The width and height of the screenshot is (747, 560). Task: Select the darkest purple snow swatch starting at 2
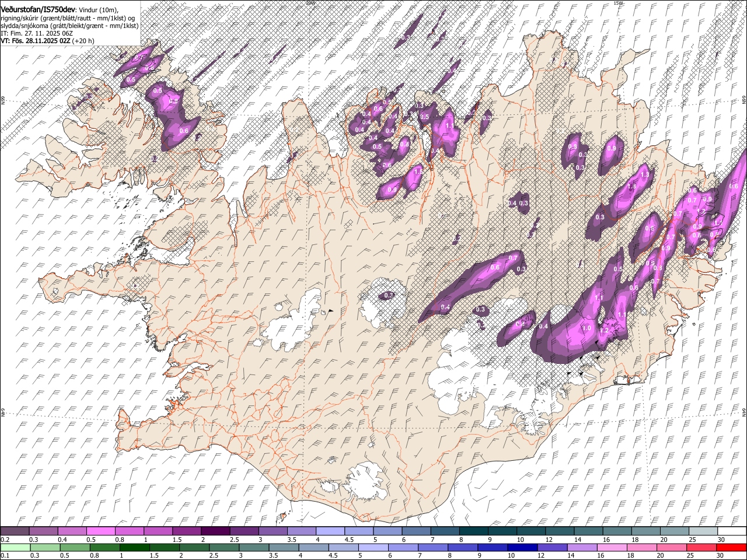[x=215, y=531]
